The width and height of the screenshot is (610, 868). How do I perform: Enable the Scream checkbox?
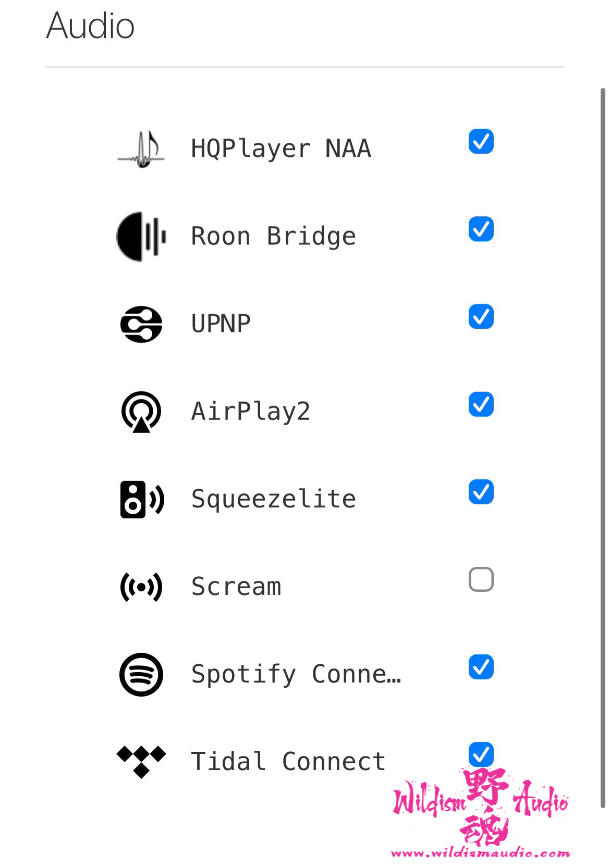coord(481,579)
